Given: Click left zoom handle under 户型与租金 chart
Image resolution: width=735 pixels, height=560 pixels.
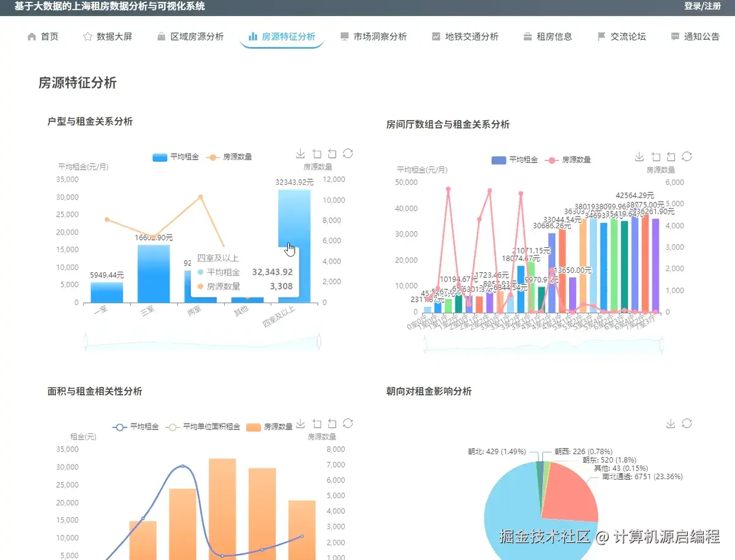Looking at the screenshot, I should pos(85,341).
